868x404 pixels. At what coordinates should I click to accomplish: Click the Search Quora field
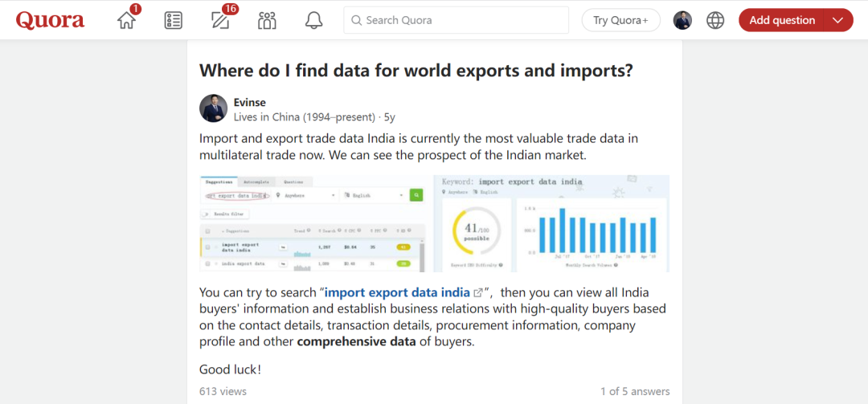tap(458, 20)
